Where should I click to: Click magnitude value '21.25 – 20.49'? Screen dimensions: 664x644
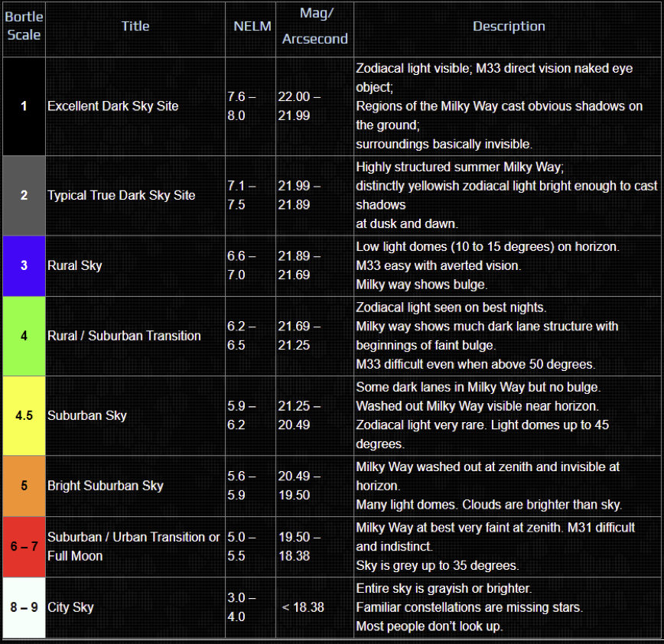pos(299,415)
